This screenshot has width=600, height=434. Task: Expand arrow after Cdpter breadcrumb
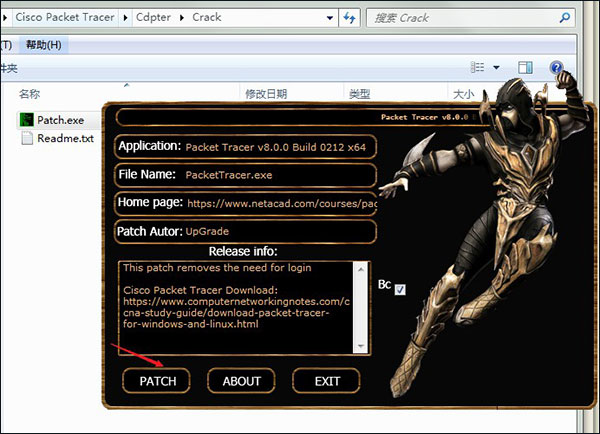coord(181,18)
